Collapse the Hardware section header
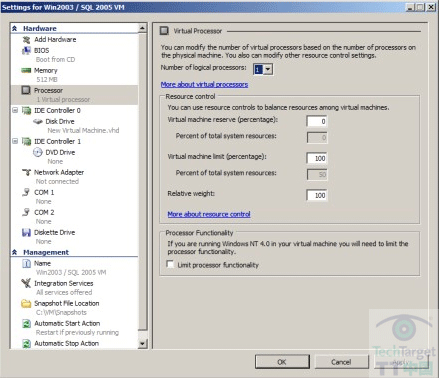Screen dimensions: 439x378 pos(15,29)
